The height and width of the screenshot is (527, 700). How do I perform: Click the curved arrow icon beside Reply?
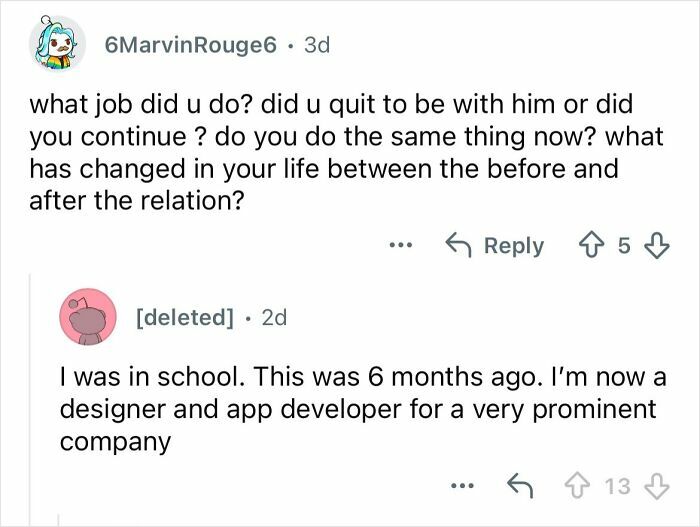click(458, 246)
